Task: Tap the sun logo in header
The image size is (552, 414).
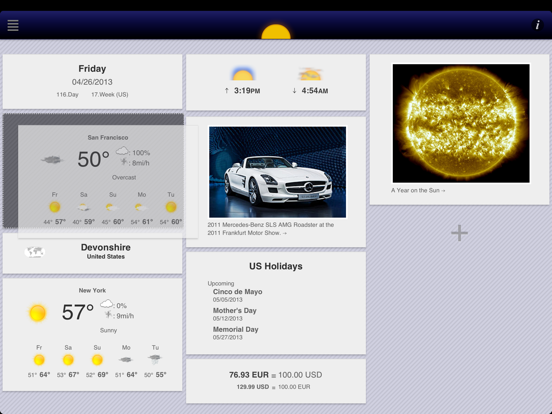Action: (x=276, y=32)
